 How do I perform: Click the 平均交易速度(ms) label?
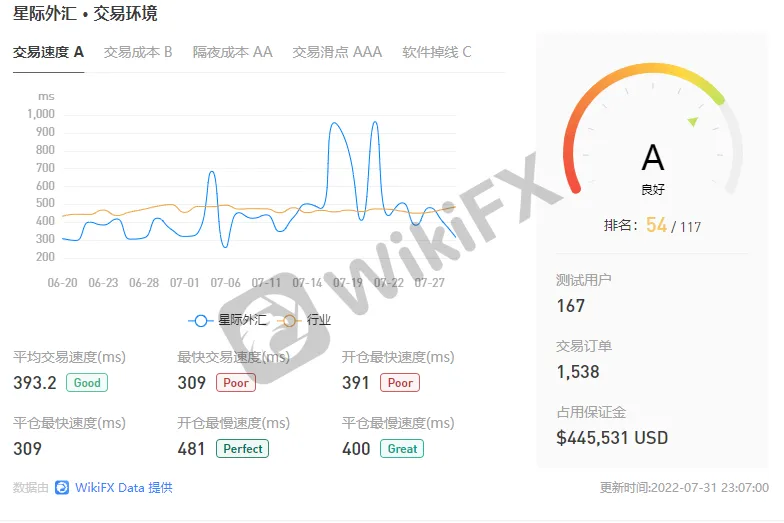pos(70,357)
